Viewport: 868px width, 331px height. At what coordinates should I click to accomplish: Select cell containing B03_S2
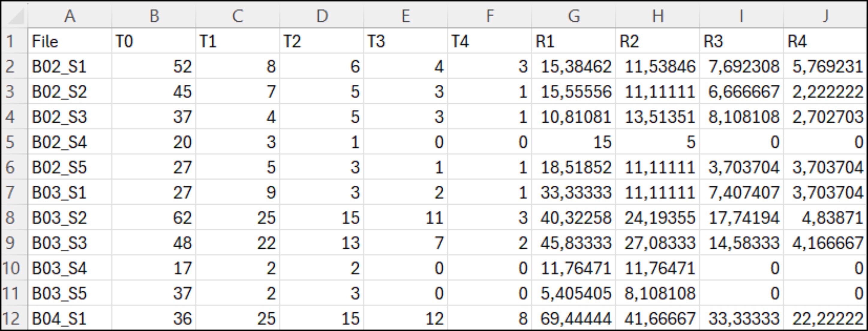(70, 217)
